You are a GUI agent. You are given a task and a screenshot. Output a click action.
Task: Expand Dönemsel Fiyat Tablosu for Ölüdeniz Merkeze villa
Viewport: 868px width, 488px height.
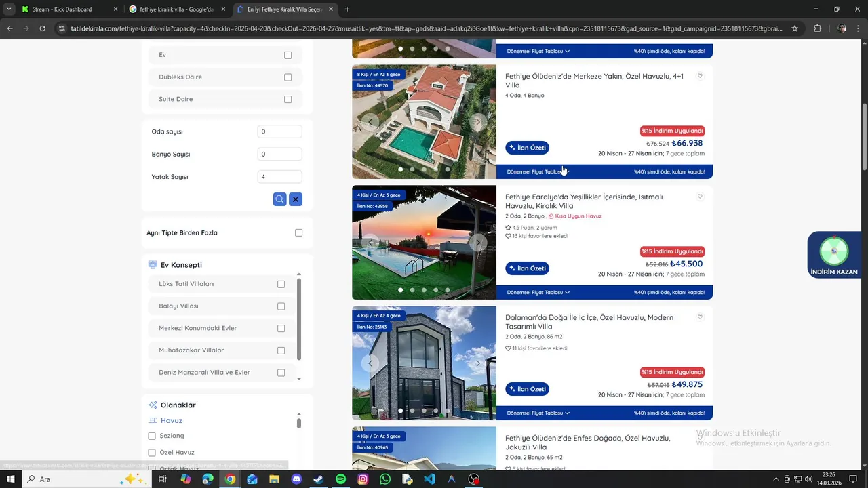538,171
